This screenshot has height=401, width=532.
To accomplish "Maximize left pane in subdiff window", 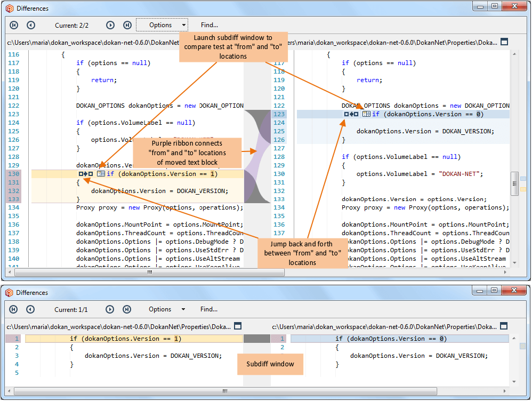I will pos(238,326).
